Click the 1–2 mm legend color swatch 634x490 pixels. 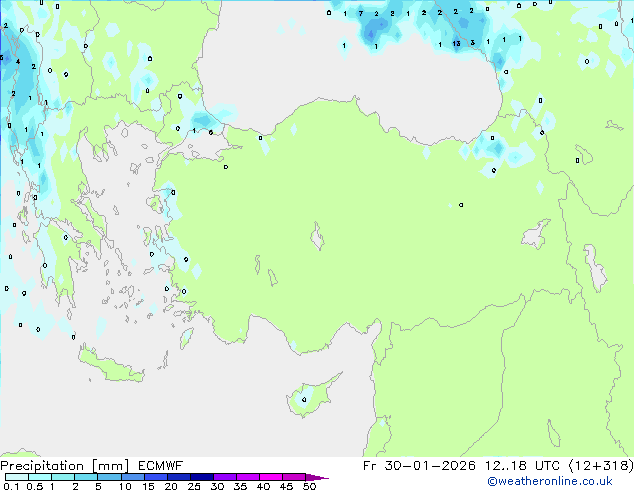[x=63, y=477]
